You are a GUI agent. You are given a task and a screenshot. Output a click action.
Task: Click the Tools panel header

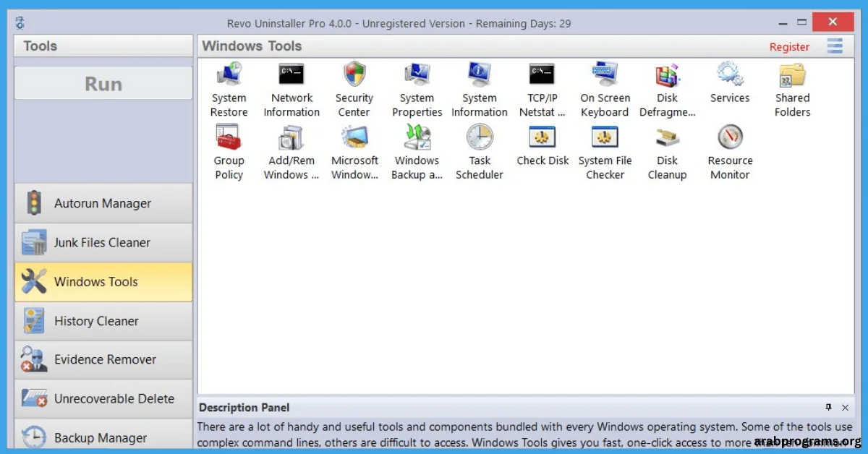(103, 46)
